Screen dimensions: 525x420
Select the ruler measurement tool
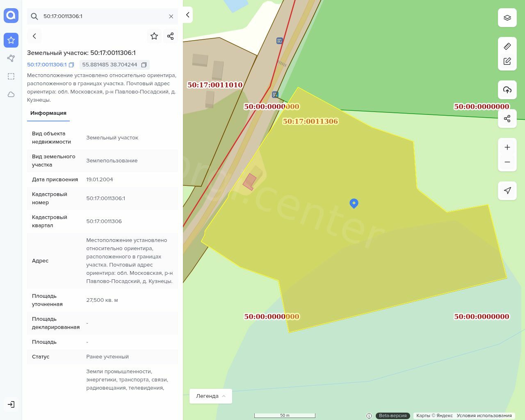tap(507, 46)
